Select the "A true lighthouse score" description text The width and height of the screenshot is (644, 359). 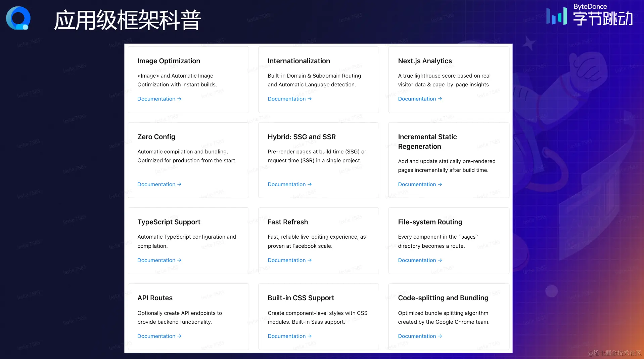pyautogui.click(x=444, y=80)
